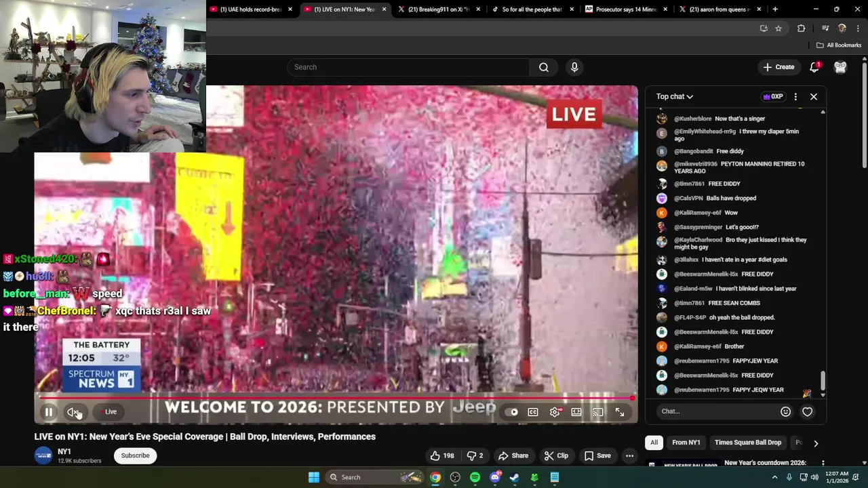Viewport: 868px width, 488px height.
Task: Subscribe to the NY1 channel
Action: (x=135, y=455)
